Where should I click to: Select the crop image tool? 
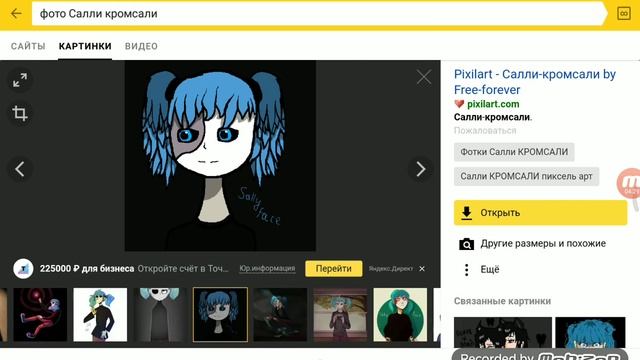(20, 113)
